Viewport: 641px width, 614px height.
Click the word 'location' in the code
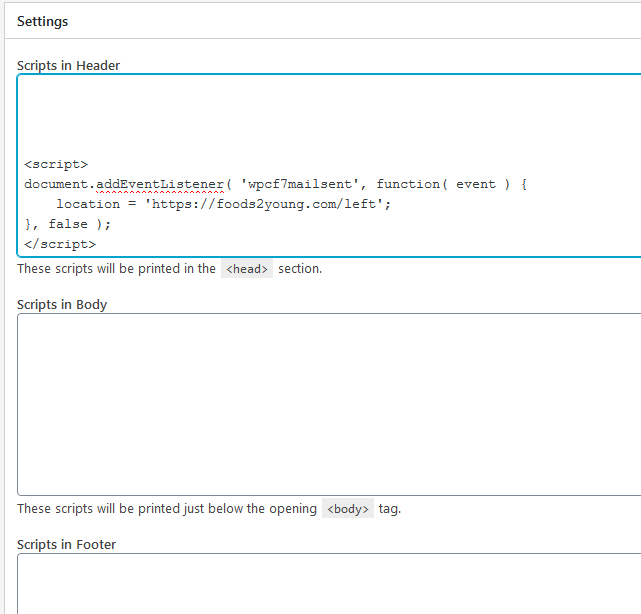88,204
